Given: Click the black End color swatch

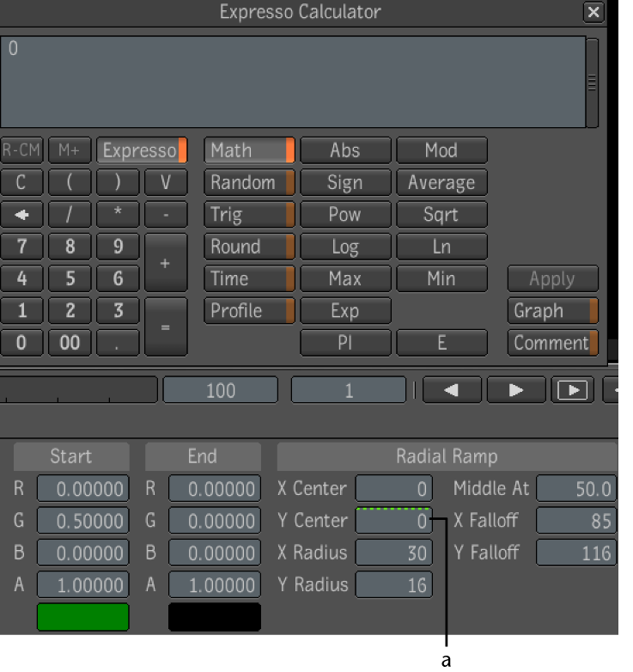Looking at the screenshot, I should (215, 617).
